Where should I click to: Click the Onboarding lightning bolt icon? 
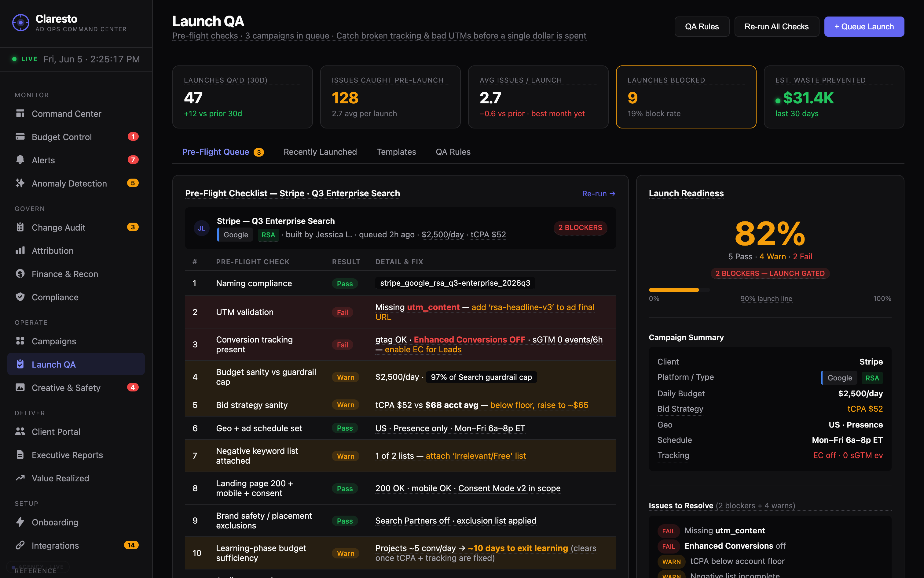(x=20, y=522)
